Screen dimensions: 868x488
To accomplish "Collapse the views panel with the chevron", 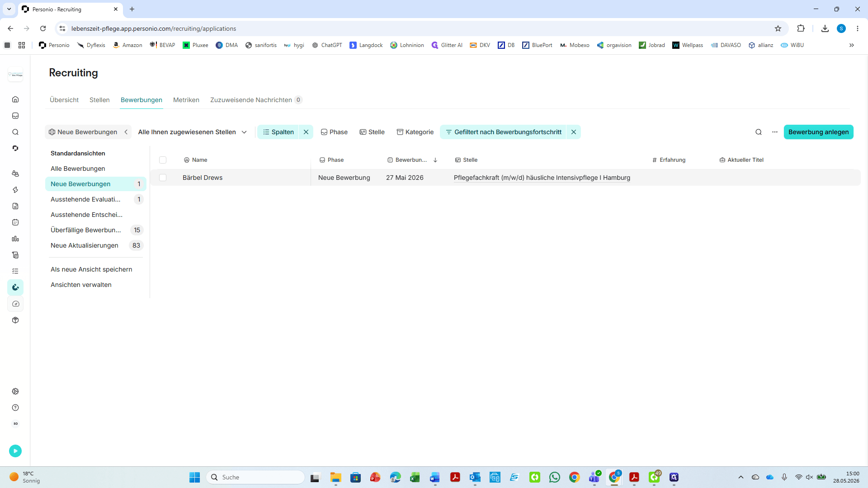I will pos(126,132).
